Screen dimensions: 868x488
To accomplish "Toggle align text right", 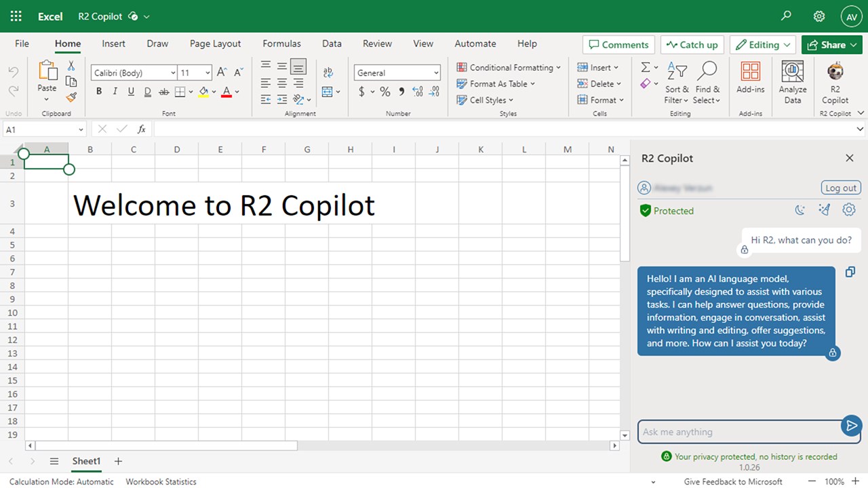I will click(x=298, y=83).
